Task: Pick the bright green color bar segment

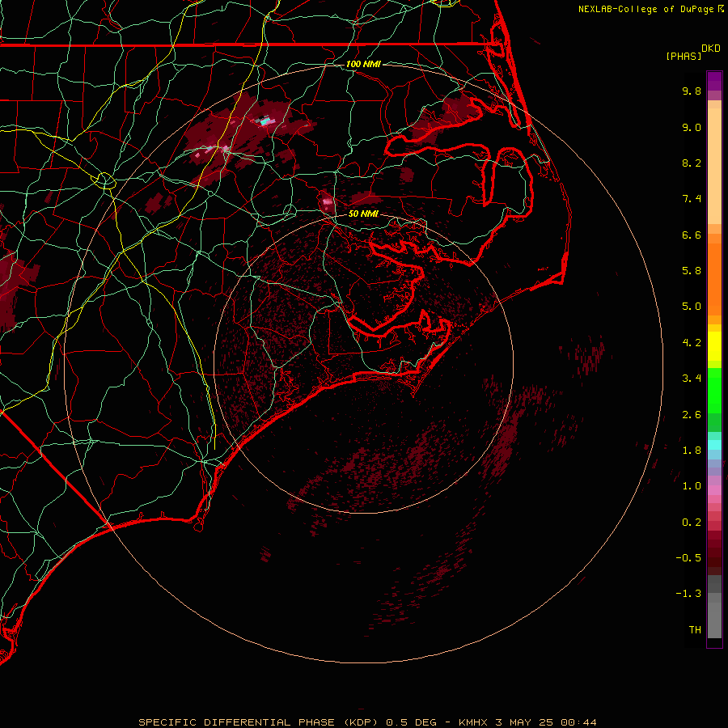Action: 714,390
